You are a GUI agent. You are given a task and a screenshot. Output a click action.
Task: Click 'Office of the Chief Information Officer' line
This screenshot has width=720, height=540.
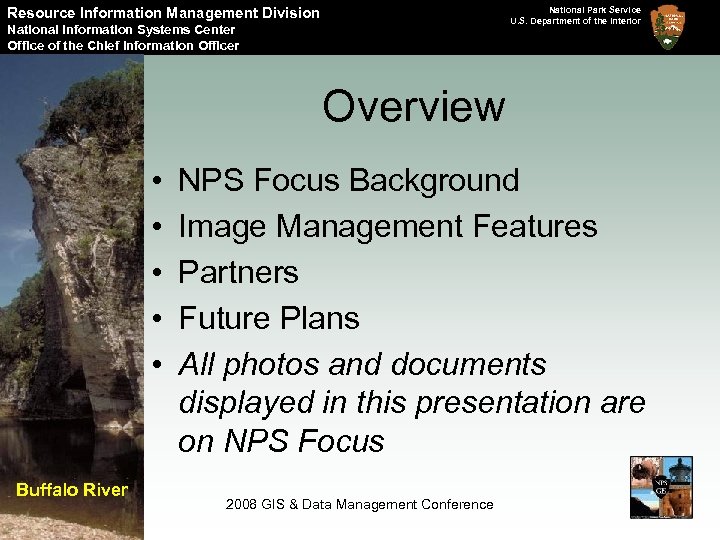point(123,45)
